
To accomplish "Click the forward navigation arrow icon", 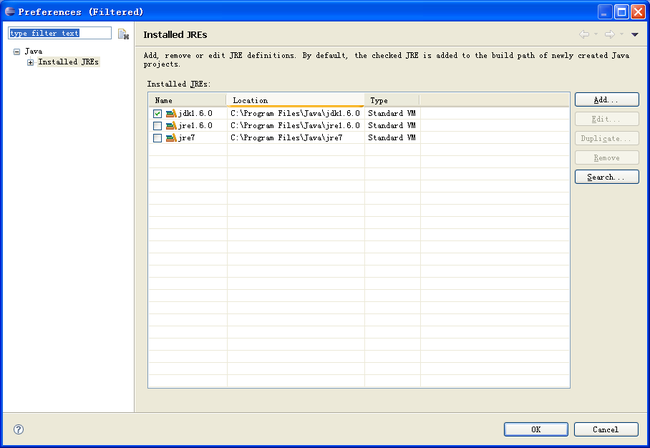I will (x=609, y=34).
